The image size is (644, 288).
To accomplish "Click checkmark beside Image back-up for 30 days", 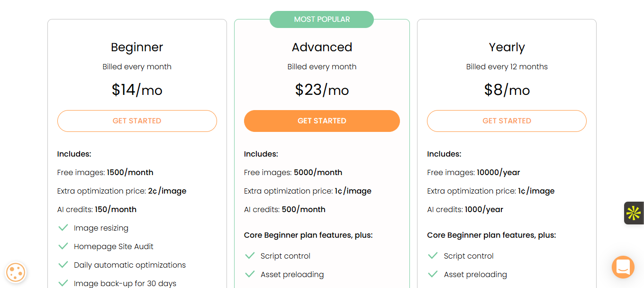I will (x=63, y=283).
